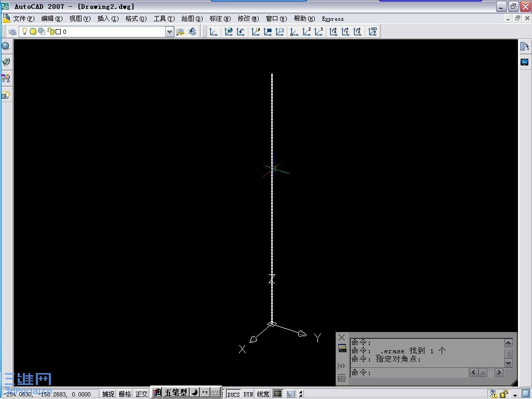Viewport: 532px width, 399px height.
Task: Open the 窗口(W) menu
Action: point(276,19)
